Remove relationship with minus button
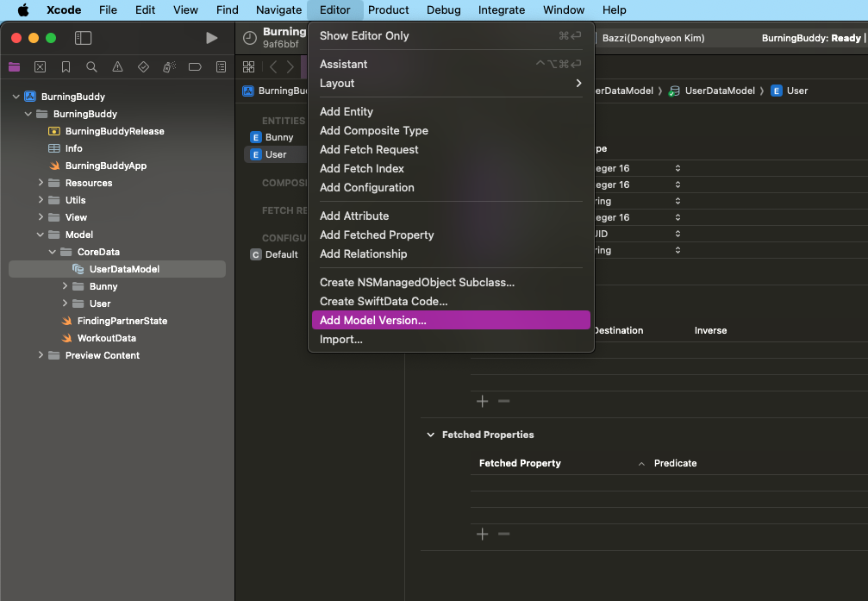The width and height of the screenshot is (868, 601). click(503, 401)
